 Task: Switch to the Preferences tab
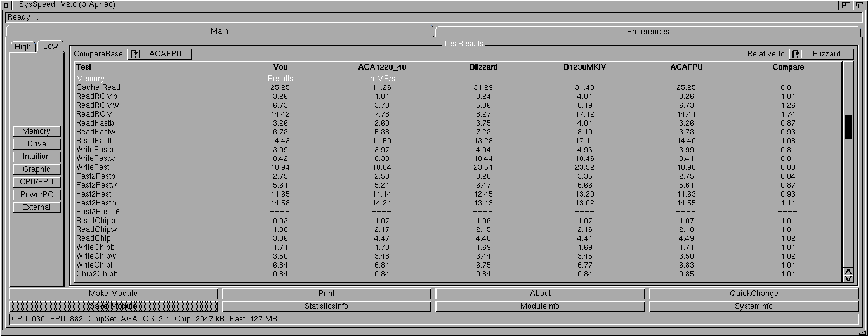pyautogui.click(x=647, y=31)
